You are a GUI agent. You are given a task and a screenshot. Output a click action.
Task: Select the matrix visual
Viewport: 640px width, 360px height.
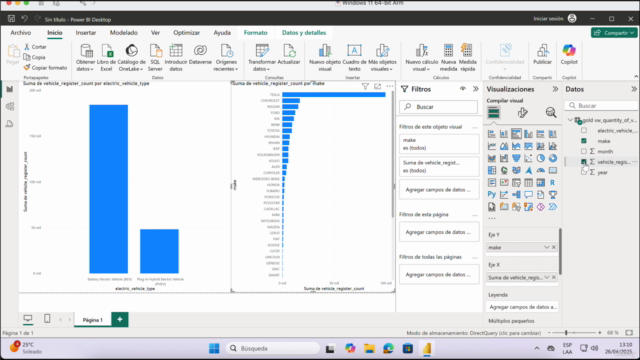click(x=540, y=183)
